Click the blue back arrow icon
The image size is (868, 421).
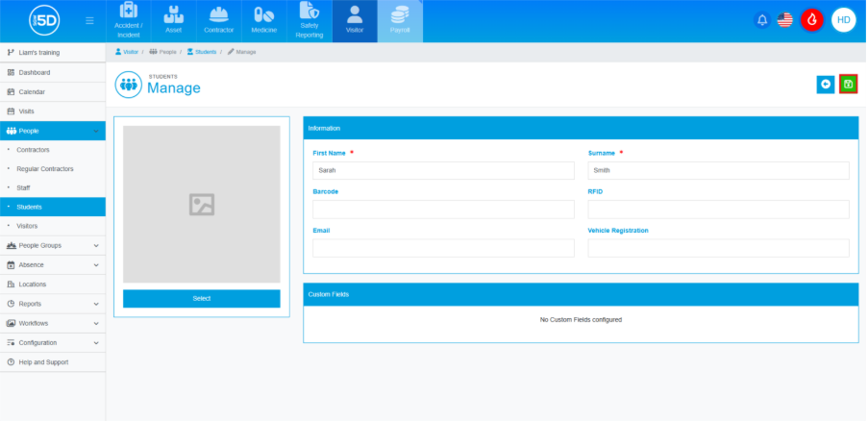click(825, 85)
